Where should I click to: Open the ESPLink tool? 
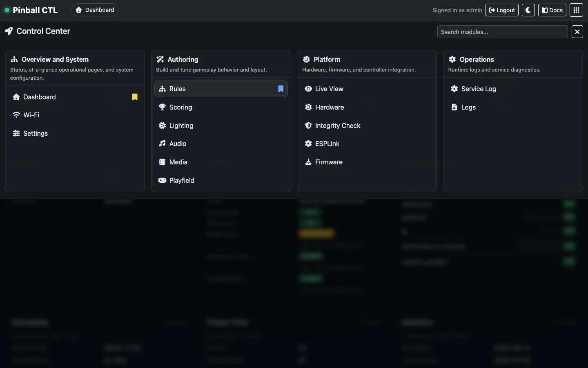coord(327,144)
